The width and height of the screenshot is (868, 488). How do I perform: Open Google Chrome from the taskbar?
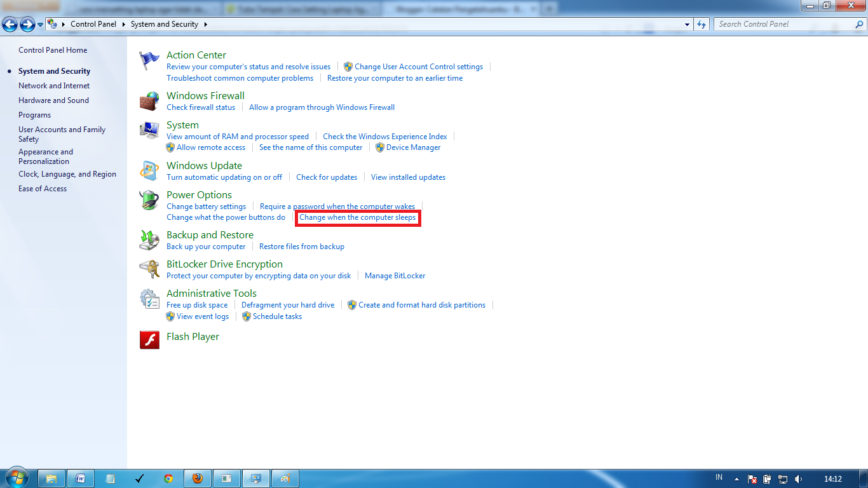(168, 478)
